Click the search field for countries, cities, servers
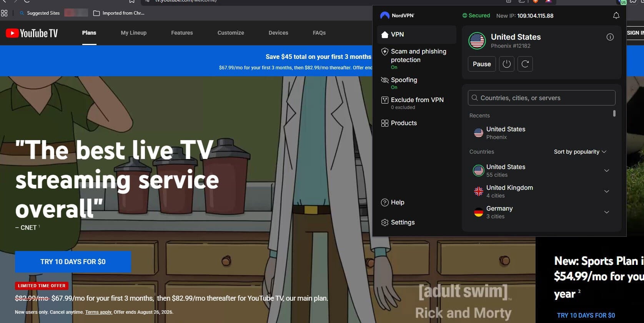This screenshot has width=644, height=323. 541,98
